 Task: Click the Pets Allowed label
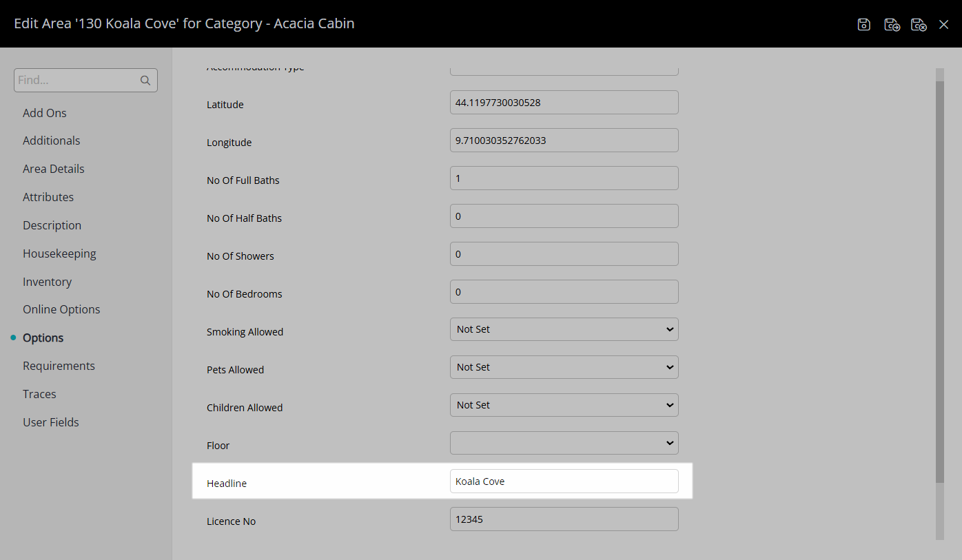click(x=236, y=370)
